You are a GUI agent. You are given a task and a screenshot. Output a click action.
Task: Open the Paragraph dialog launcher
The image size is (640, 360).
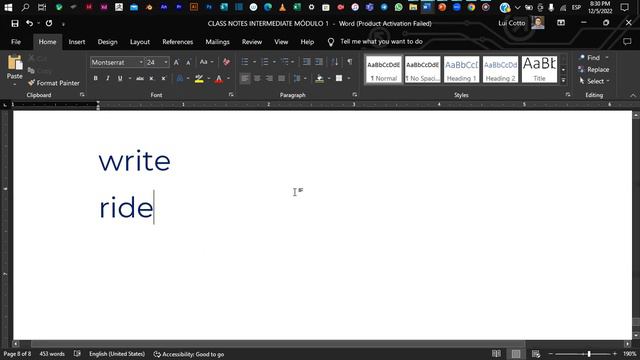[354, 95]
